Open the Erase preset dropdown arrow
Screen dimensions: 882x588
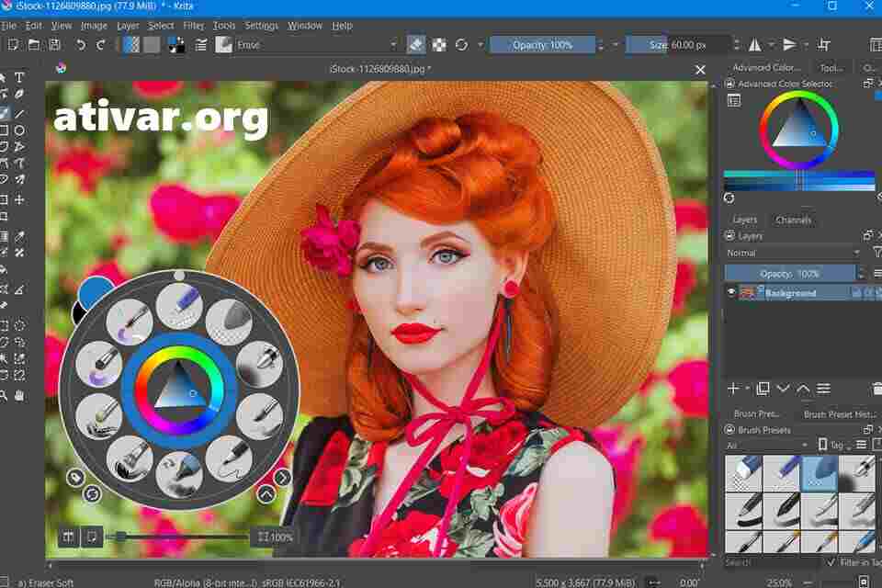tap(393, 43)
